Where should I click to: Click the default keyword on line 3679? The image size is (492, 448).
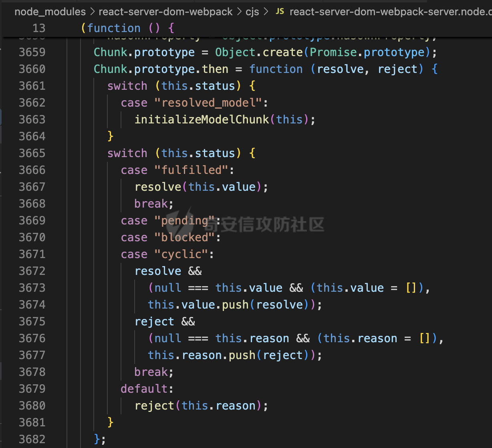coord(144,389)
